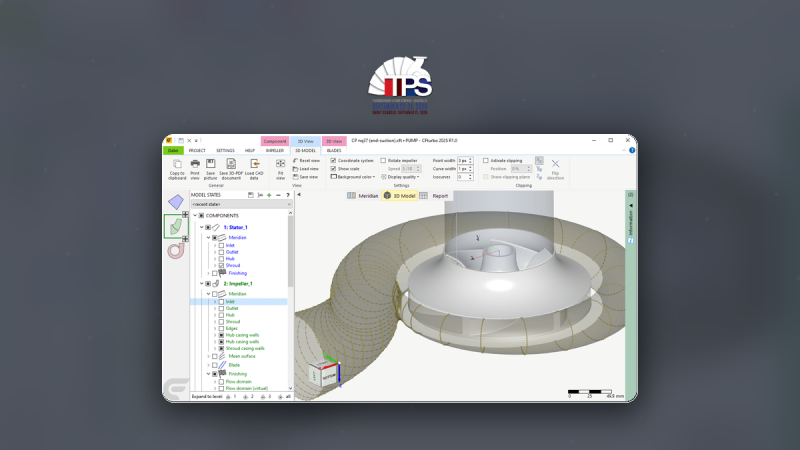Click Save 3D-PDF document icon
Viewport: 800px width, 450px height.
pos(231,164)
